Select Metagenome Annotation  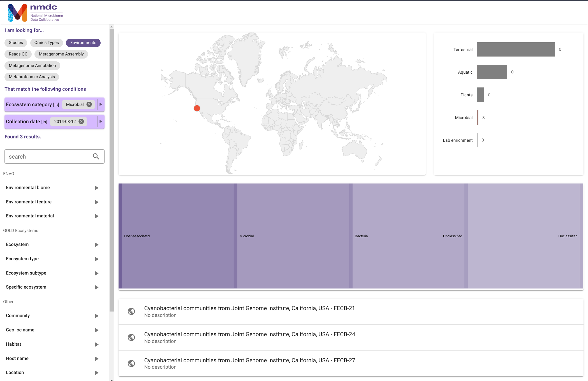[32, 65]
